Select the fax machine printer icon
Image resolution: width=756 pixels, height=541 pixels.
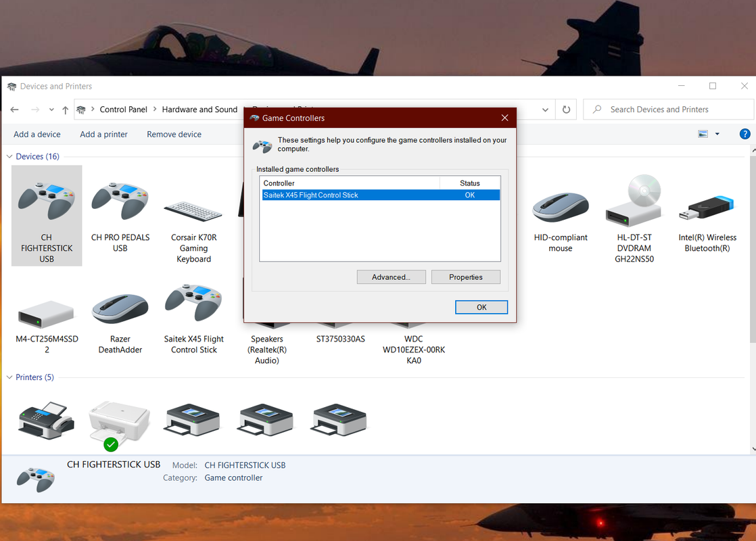point(46,421)
